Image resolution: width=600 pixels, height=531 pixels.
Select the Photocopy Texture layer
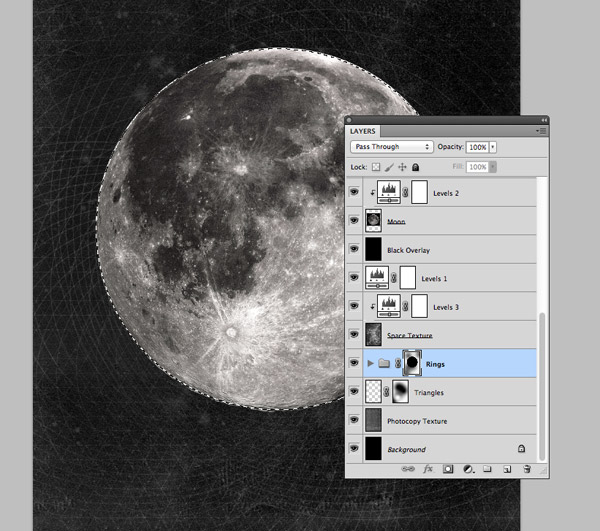(x=416, y=421)
